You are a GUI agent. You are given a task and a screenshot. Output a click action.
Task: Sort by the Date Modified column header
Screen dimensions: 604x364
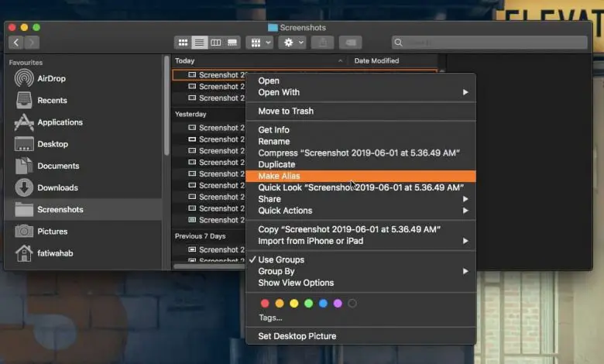393,61
